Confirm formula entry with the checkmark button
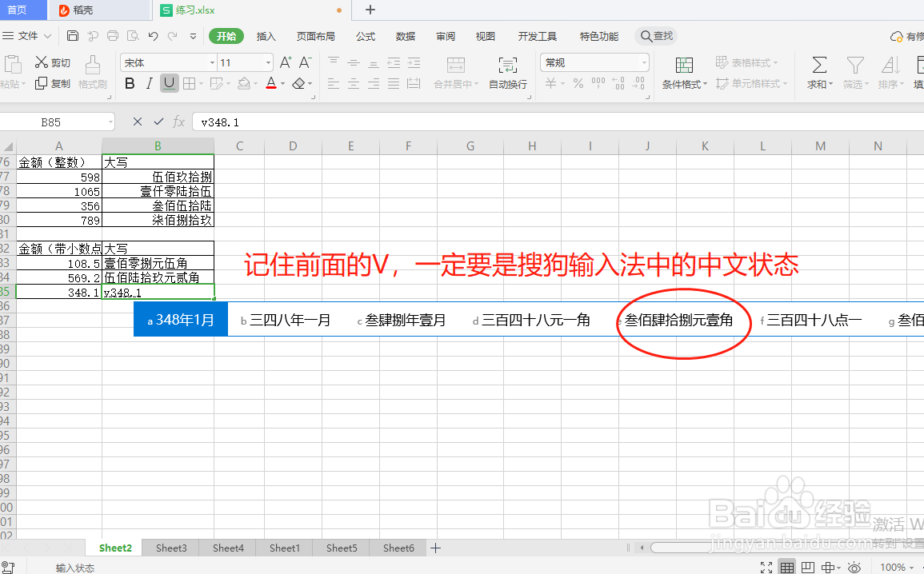Viewport: 924px width, 574px height. (x=157, y=122)
